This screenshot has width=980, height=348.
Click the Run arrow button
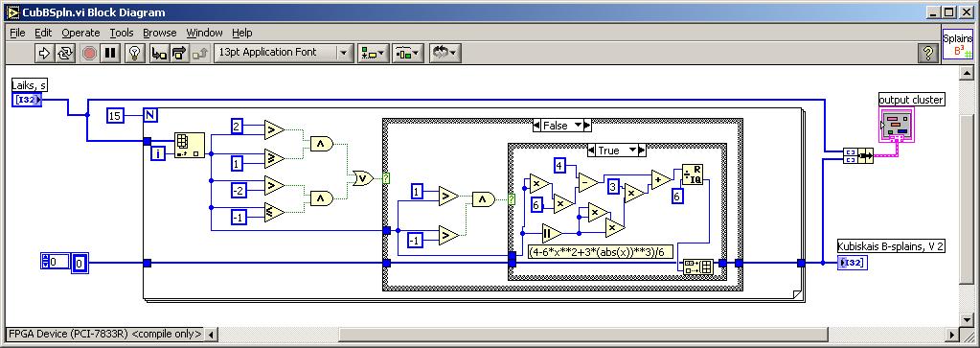(44, 53)
